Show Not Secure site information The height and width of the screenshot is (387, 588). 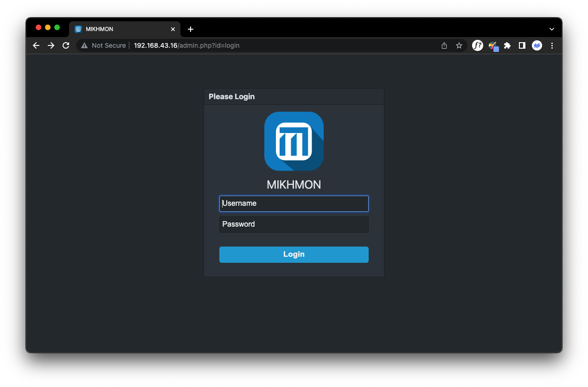[x=104, y=45]
